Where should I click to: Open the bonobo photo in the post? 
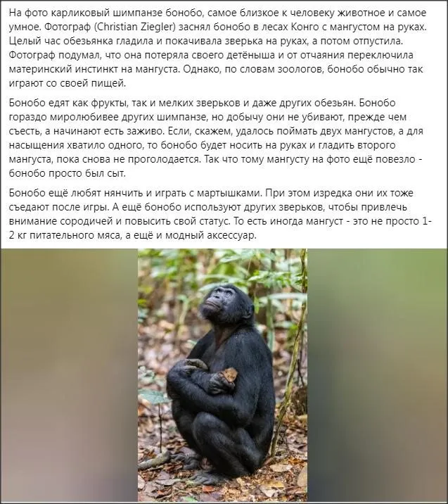222,374
